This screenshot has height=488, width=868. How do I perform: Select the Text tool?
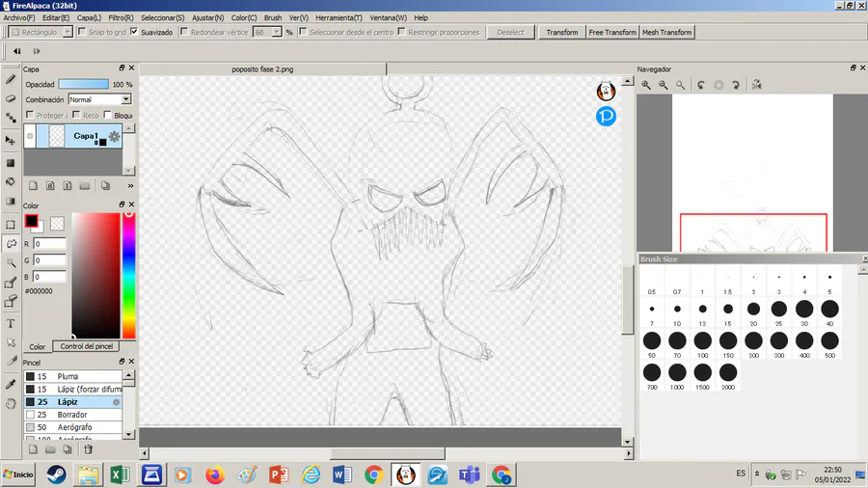[x=11, y=324]
